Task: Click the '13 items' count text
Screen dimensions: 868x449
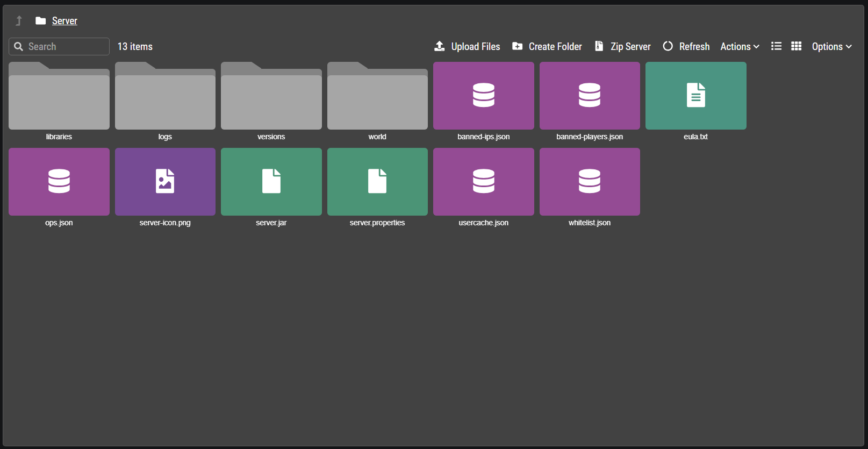Action: pos(135,47)
